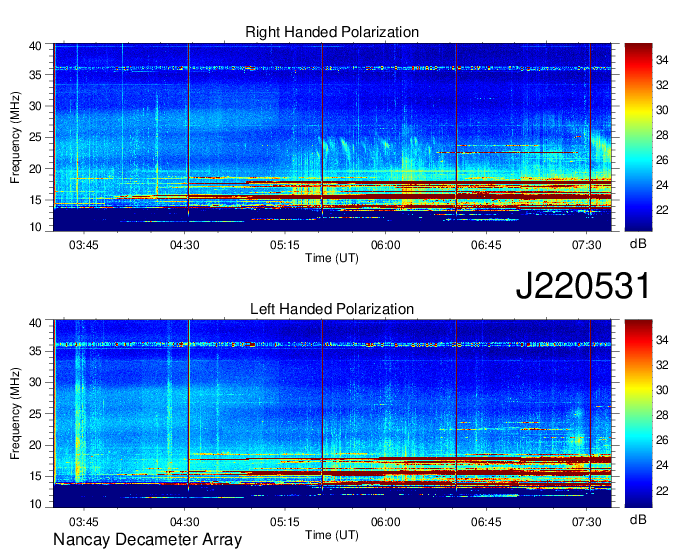Click "06:45" time tick of Right Handed plot

[486, 245]
